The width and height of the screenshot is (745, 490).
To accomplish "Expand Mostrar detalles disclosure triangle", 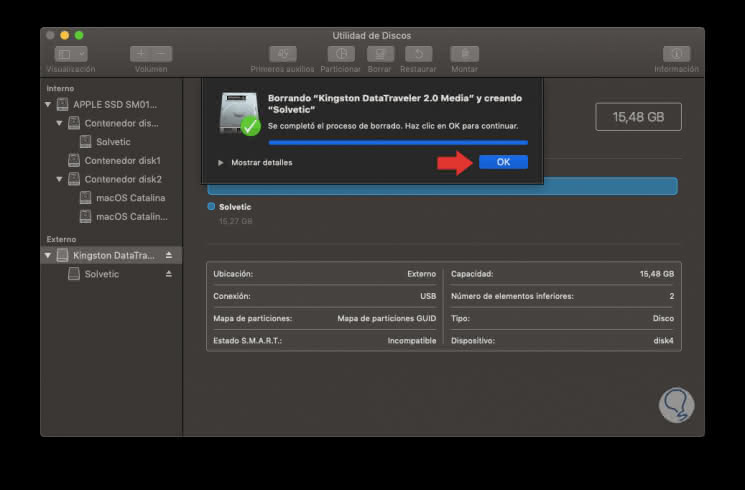I will point(221,162).
